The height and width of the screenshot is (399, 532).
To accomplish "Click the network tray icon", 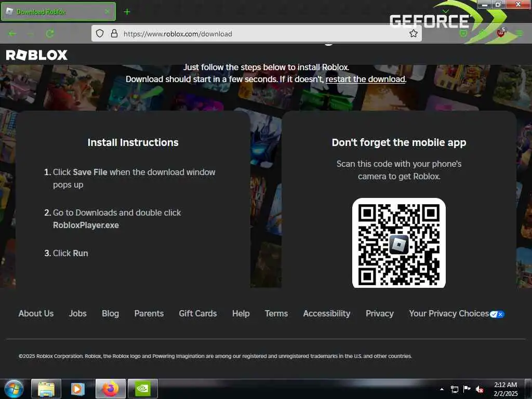I will (454, 389).
